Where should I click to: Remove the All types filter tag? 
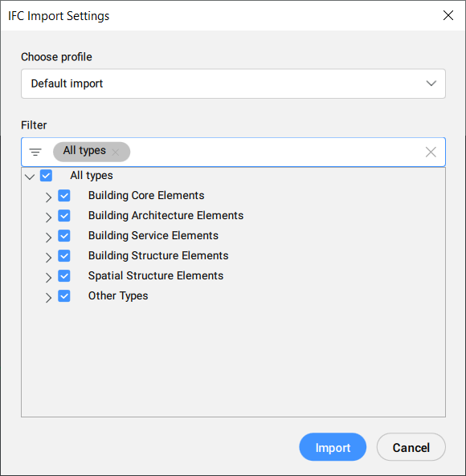[x=116, y=152]
